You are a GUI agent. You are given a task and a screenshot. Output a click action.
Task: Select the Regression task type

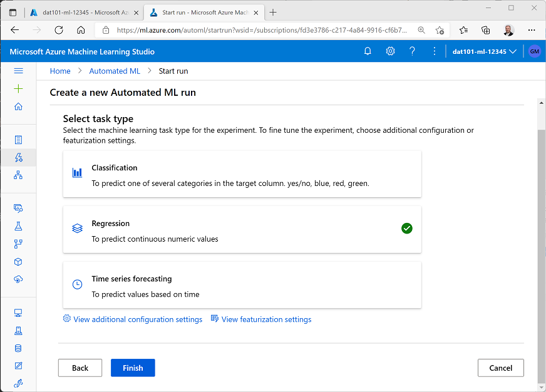point(242,229)
